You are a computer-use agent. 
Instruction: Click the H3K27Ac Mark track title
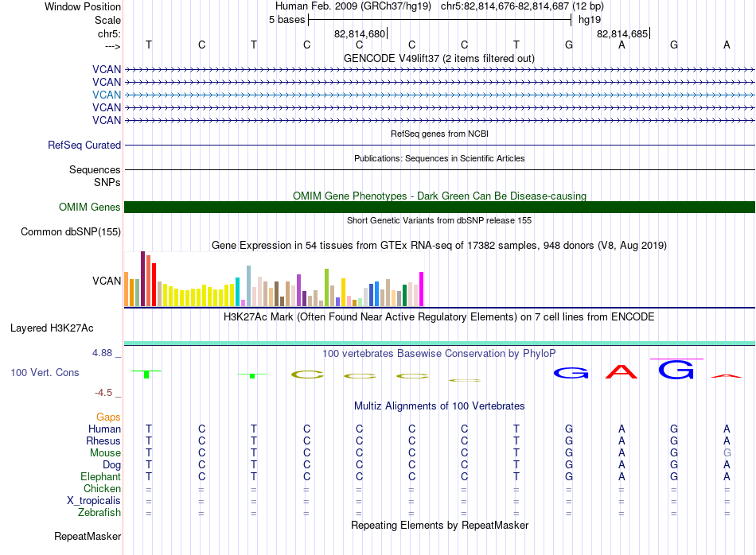(439, 317)
